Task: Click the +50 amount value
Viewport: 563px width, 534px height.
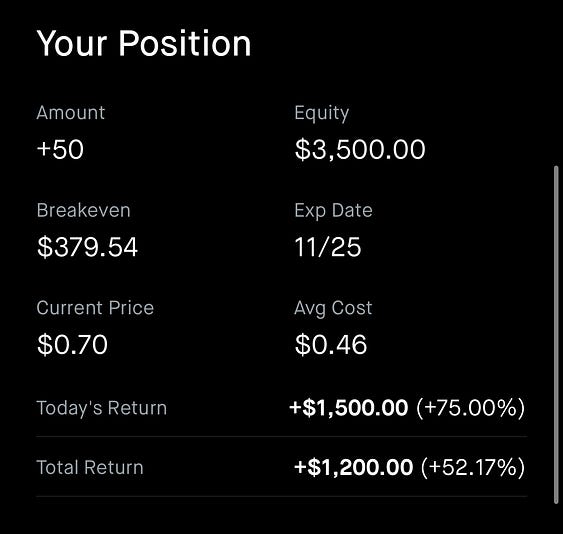Action: [60, 149]
